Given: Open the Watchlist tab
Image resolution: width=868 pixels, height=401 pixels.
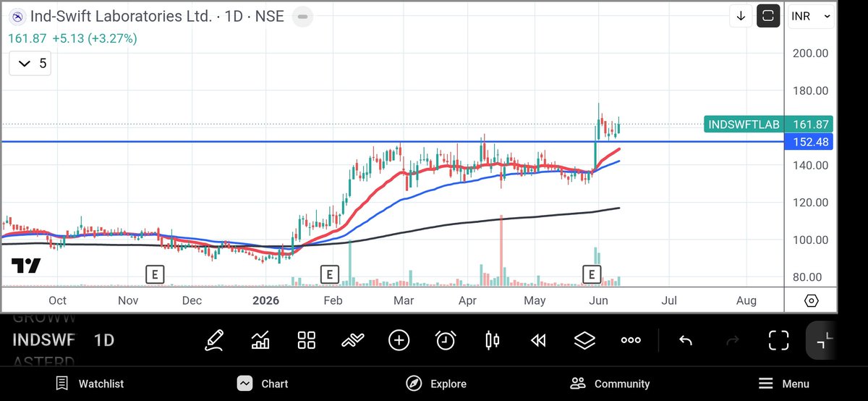Looking at the screenshot, I should click(x=90, y=384).
